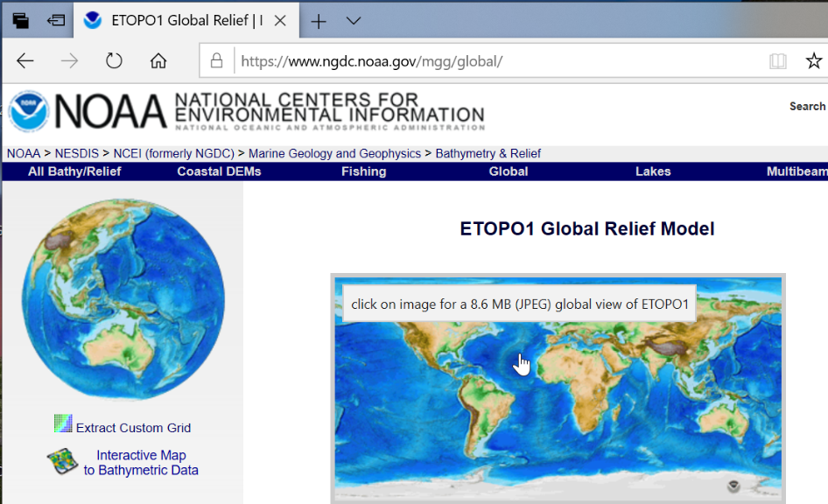Select the Interactive Map bathymetric data icon

[61, 462]
